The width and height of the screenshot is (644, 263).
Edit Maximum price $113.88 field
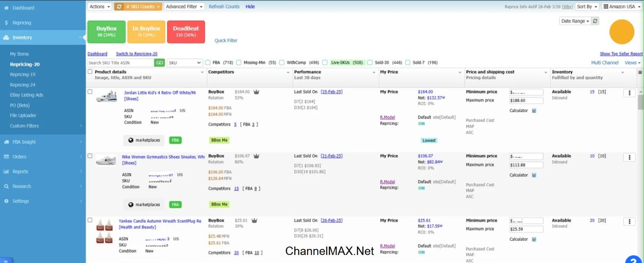(526, 165)
